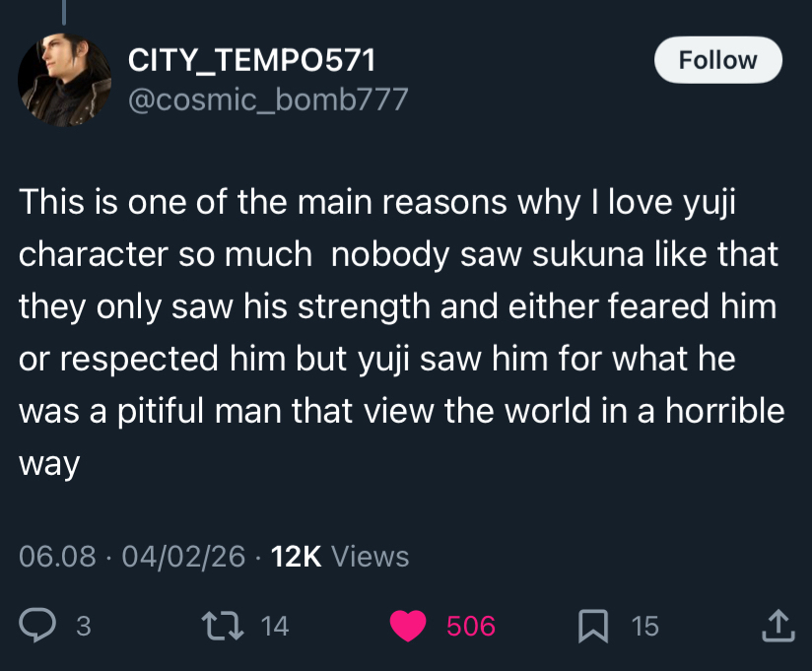Click the 506 likes count

coord(471,626)
